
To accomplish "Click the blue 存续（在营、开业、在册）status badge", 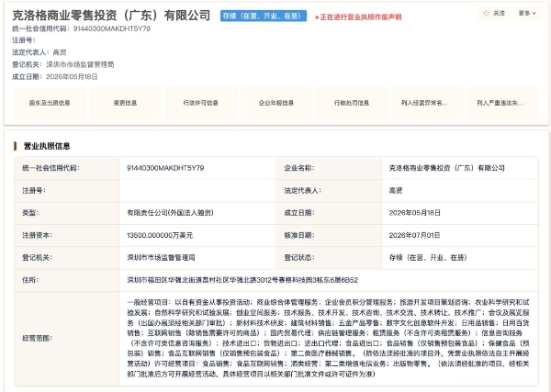I will (264, 16).
